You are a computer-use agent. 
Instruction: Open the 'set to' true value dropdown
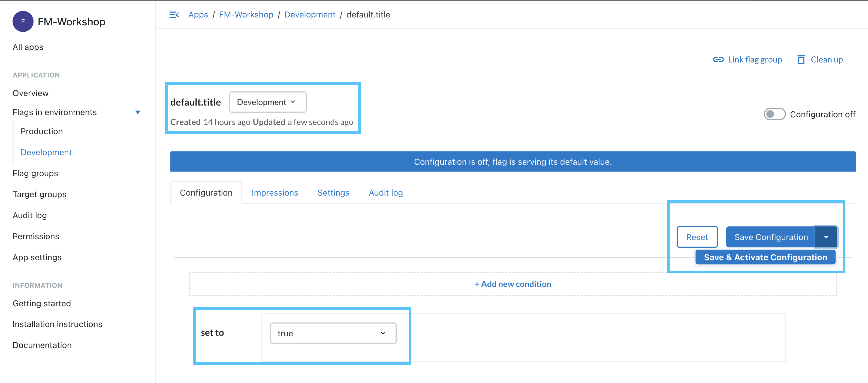(x=333, y=333)
